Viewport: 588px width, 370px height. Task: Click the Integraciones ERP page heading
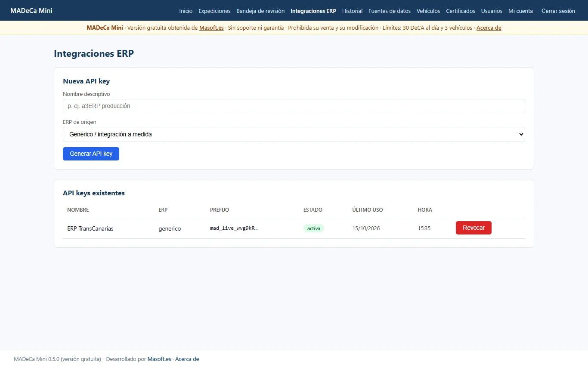click(94, 53)
